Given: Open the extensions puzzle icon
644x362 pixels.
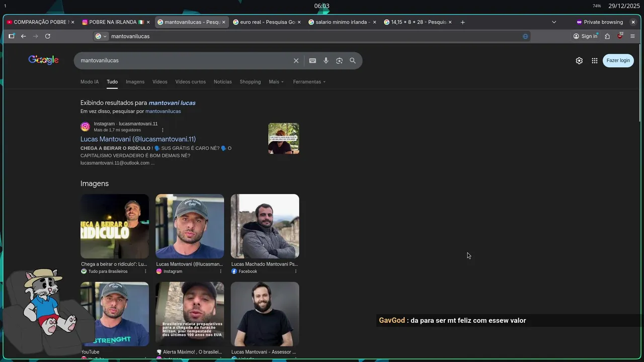Looking at the screenshot, I should 607,36.
